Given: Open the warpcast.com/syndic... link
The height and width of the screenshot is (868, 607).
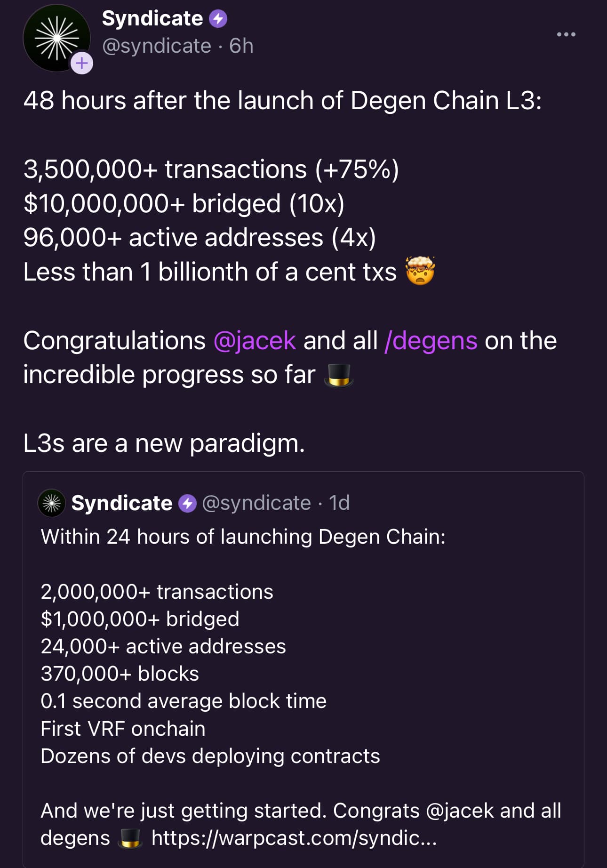Looking at the screenshot, I should (x=294, y=838).
